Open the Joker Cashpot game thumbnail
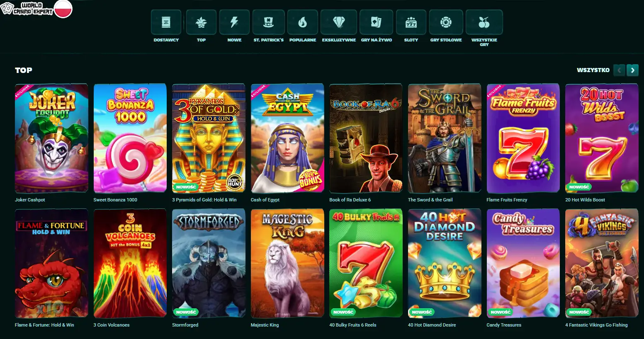 51,138
